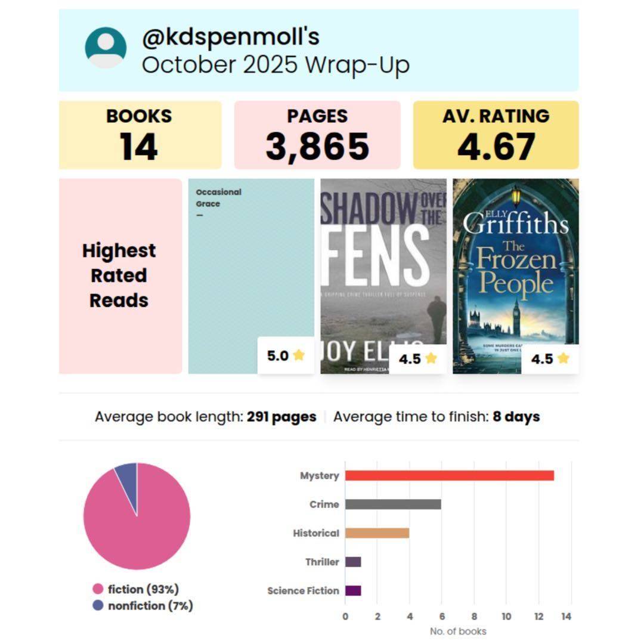Viewport: 644px width, 644px height.
Task: Open the Occasional Grace book cover
Action: point(250,268)
